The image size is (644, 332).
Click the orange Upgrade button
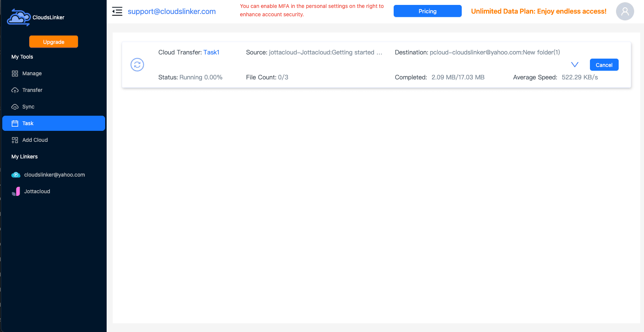pos(54,42)
